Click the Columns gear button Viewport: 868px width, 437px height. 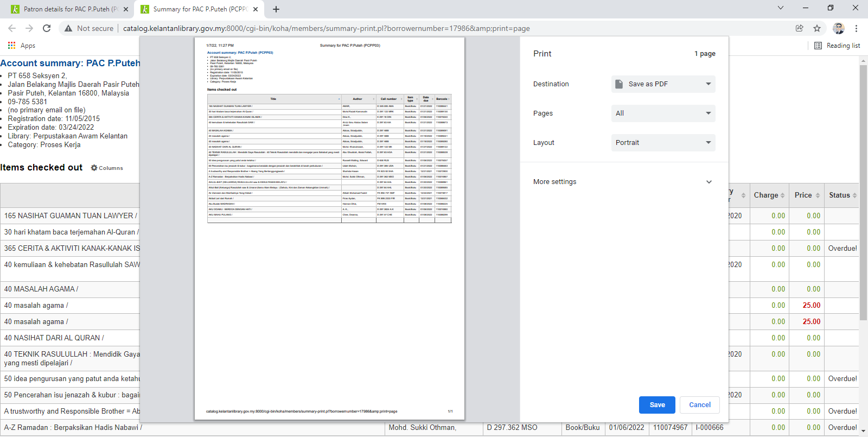pos(107,168)
